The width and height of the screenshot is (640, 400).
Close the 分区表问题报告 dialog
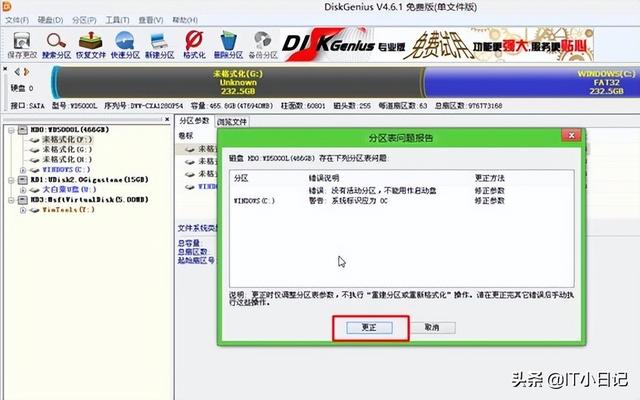[x=571, y=136]
